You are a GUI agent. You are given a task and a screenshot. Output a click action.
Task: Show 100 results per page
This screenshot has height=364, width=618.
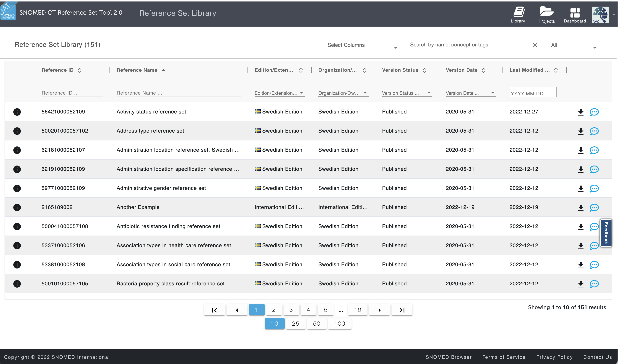tap(340, 324)
